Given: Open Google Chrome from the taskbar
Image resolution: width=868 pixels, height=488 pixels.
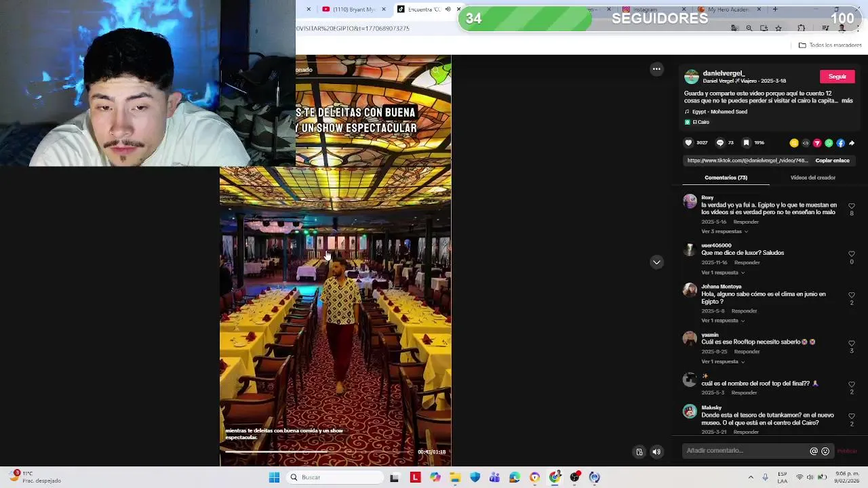Looking at the screenshot, I should [555, 478].
